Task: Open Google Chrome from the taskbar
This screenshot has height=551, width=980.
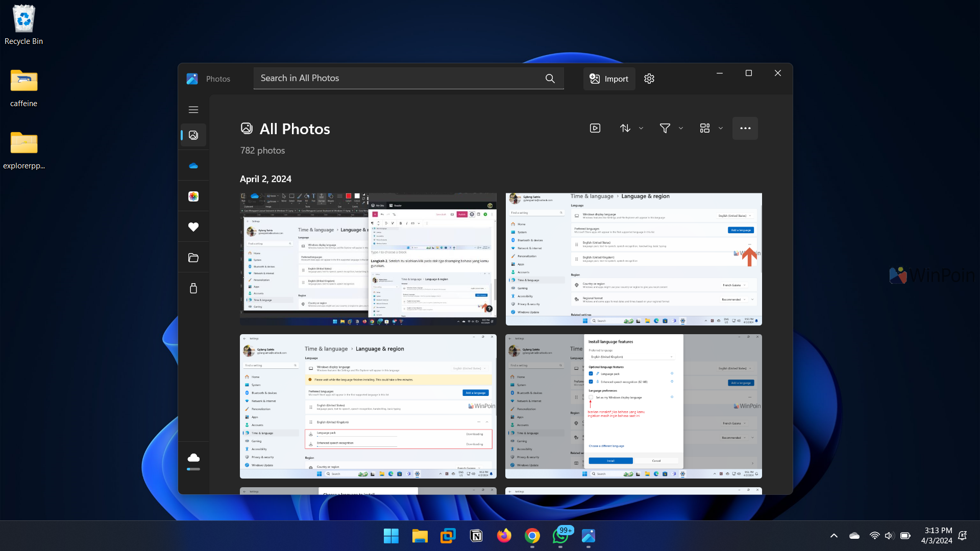Action: coord(532,536)
